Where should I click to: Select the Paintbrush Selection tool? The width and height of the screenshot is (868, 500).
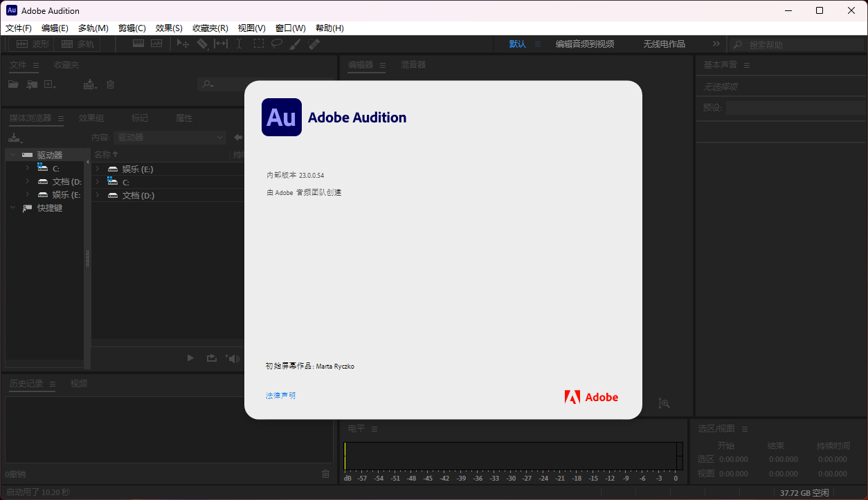coord(295,44)
